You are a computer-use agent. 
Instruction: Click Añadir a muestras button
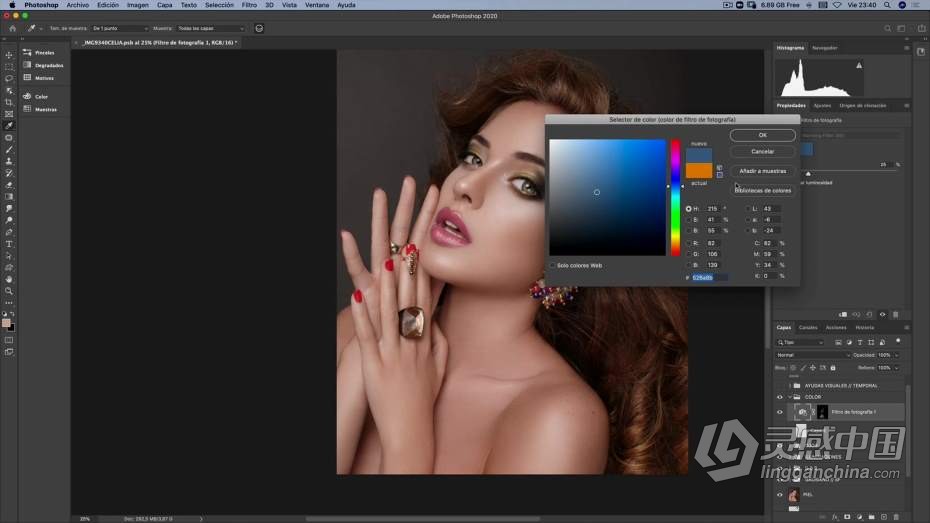[762, 171]
